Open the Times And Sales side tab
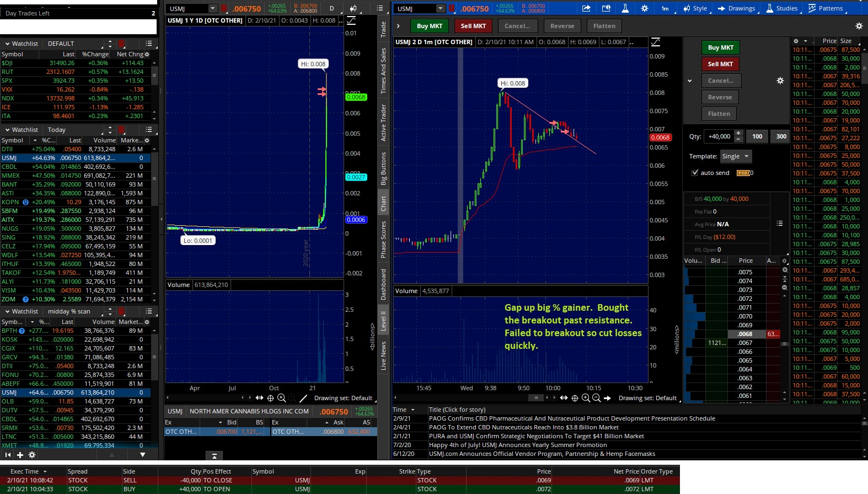This screenshot has width=868, height=494. (x=383, y=71)
